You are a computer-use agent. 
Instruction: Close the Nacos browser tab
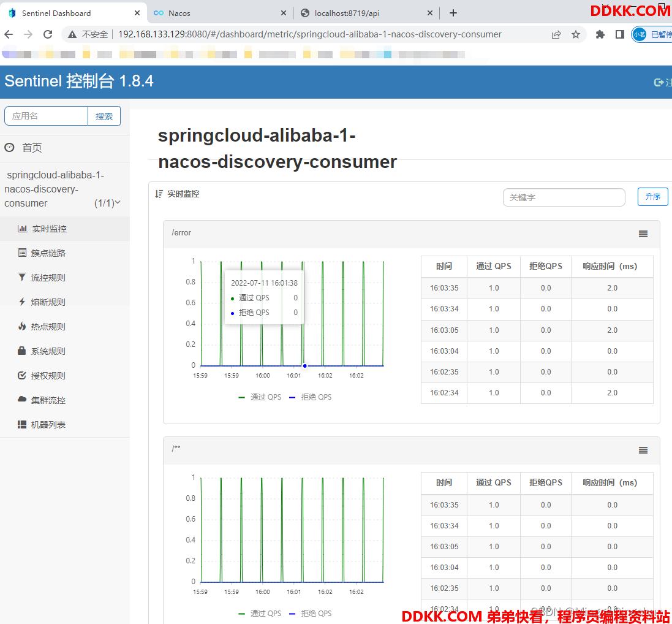283,13
